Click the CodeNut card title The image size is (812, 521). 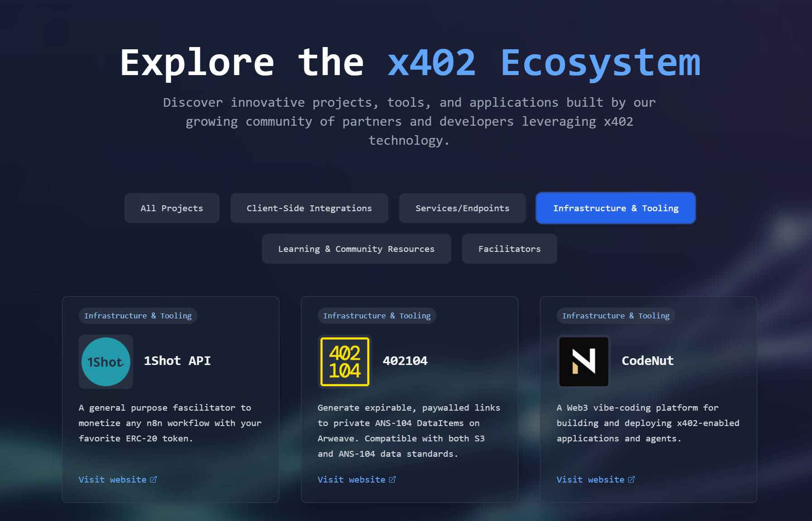click(x=648, y=361)
